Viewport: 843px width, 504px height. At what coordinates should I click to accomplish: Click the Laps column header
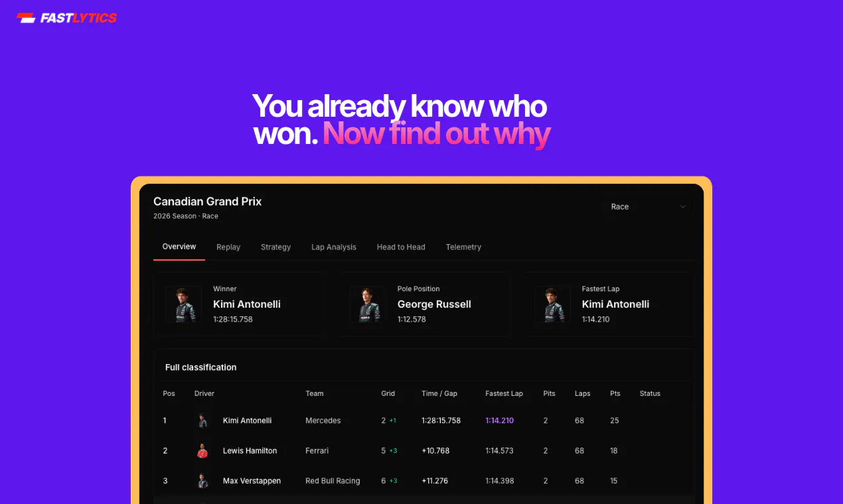pos(583,394)
